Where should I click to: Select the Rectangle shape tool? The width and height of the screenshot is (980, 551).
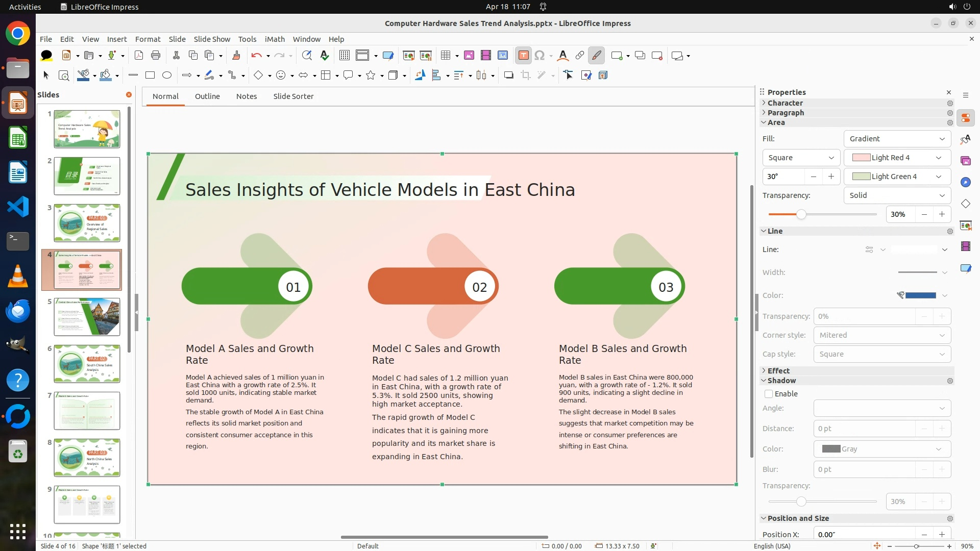coord(150,76)
